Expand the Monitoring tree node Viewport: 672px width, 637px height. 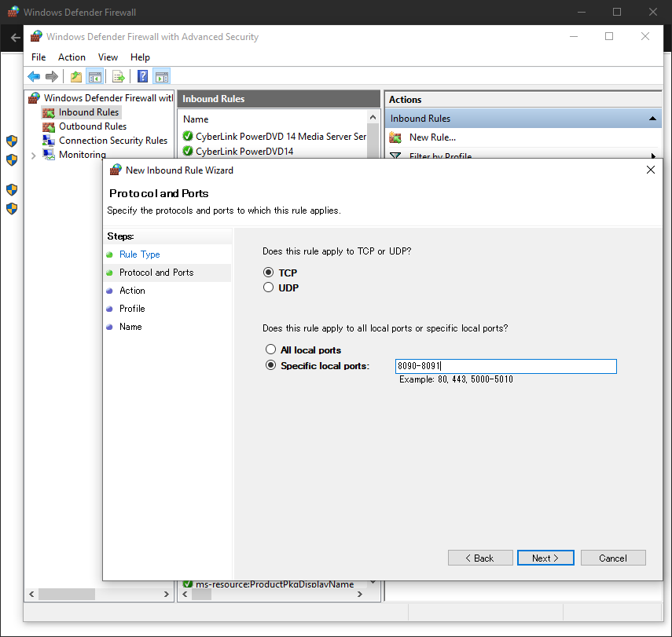34,156
